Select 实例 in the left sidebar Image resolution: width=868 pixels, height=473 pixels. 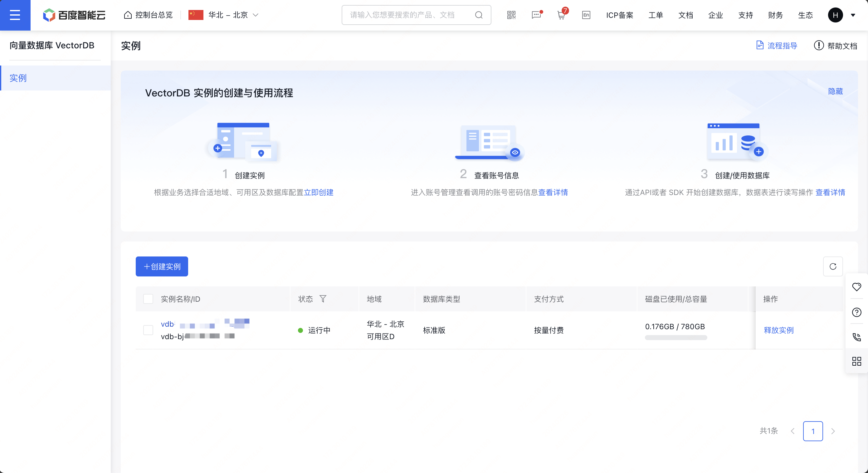[x=56, y=78]
